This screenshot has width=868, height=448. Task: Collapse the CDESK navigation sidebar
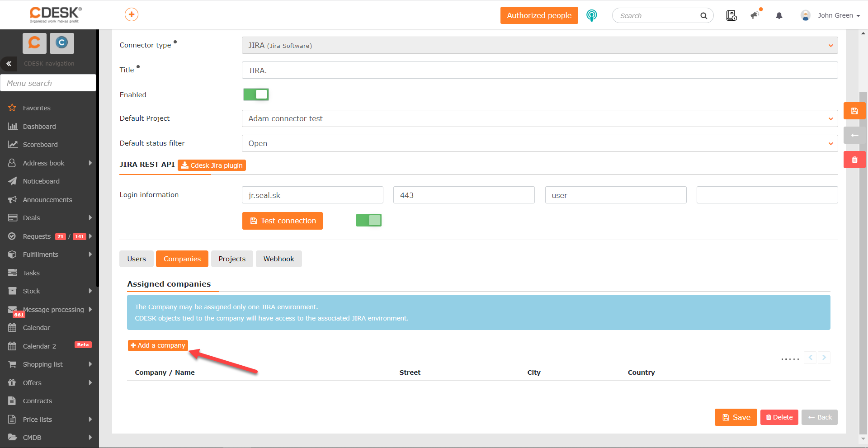(9, 64)
